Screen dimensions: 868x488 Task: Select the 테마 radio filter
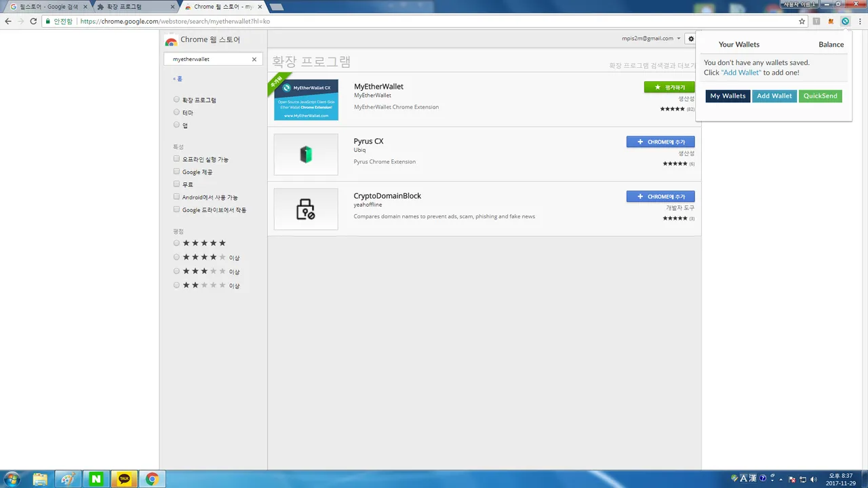click(x=176, y=113)
